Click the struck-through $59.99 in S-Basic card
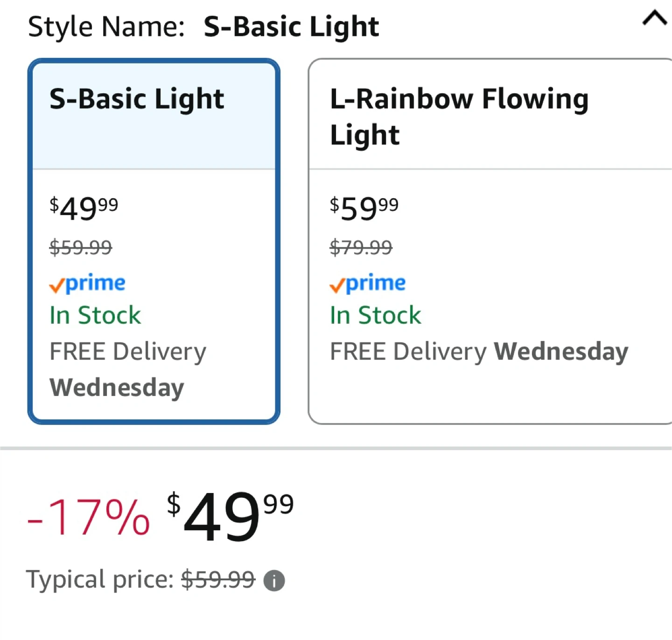This screenshot has height=640, width=672. (x=81, y=247)
